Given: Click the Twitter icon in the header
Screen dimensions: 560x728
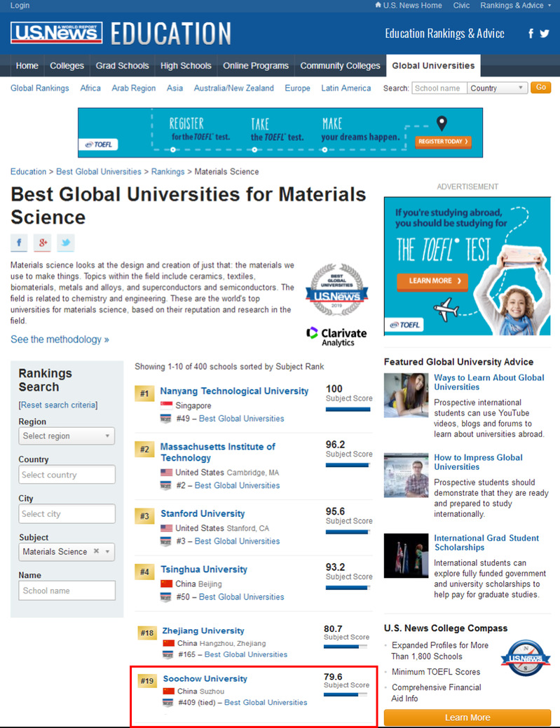Looking at the screenshot, I should [545, 34].
